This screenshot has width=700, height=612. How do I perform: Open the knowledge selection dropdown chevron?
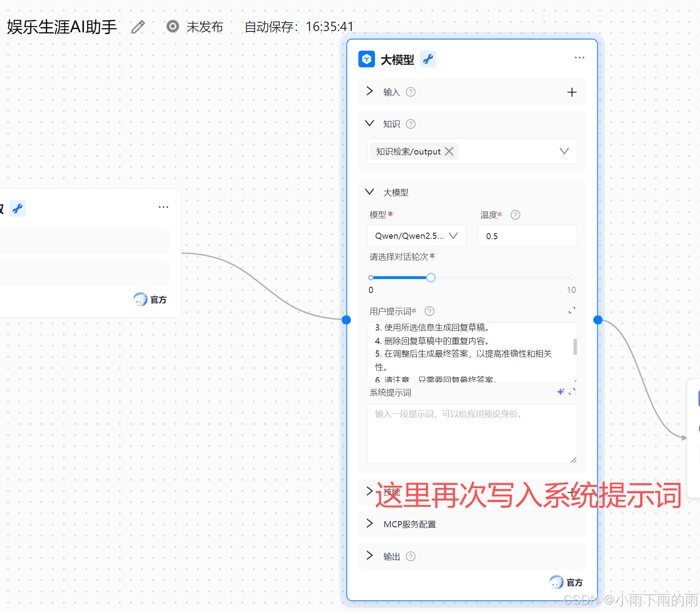click(x=564, y=151)
